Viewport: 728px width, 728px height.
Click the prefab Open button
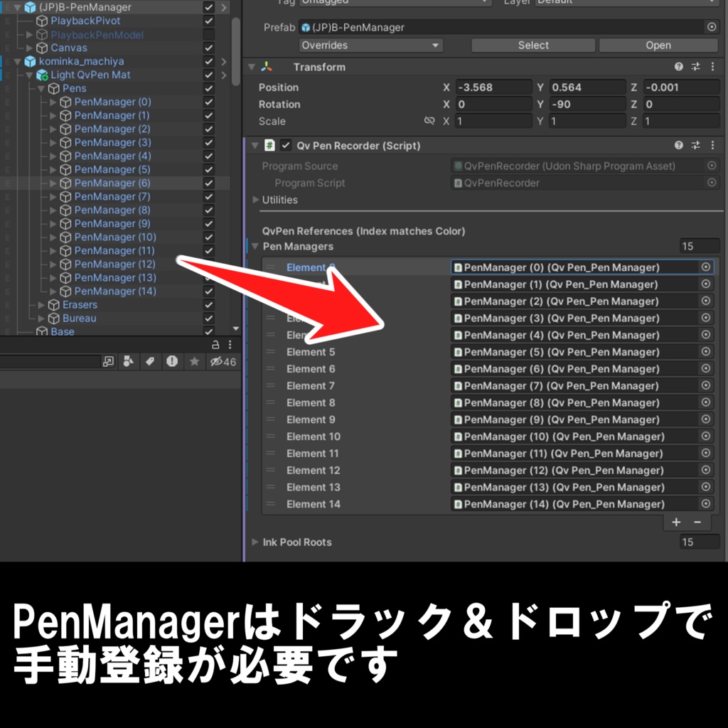click(658, 45)
